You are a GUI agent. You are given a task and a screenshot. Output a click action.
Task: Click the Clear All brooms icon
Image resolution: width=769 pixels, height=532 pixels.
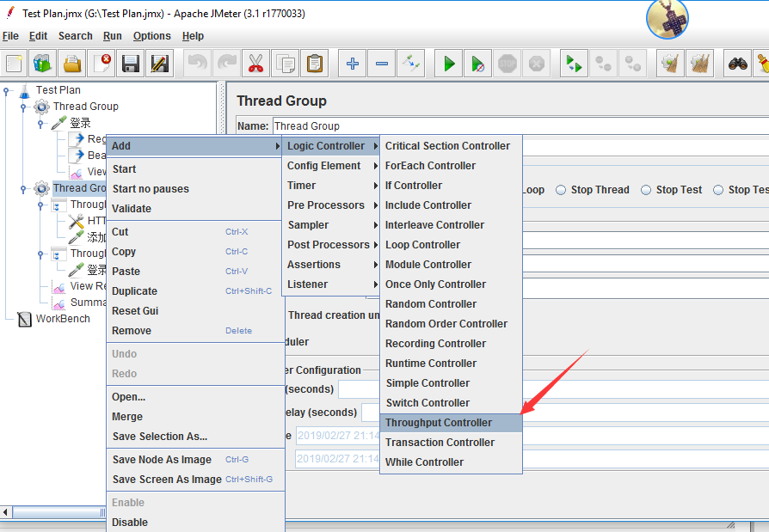[x=699, y=64]
